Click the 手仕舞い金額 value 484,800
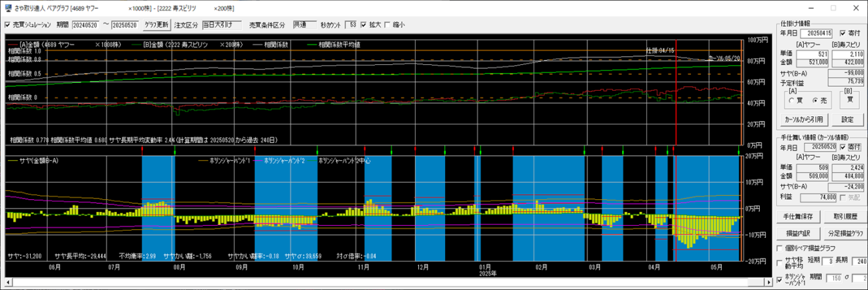Screen dimensions: 868x290 coord(847,176)
